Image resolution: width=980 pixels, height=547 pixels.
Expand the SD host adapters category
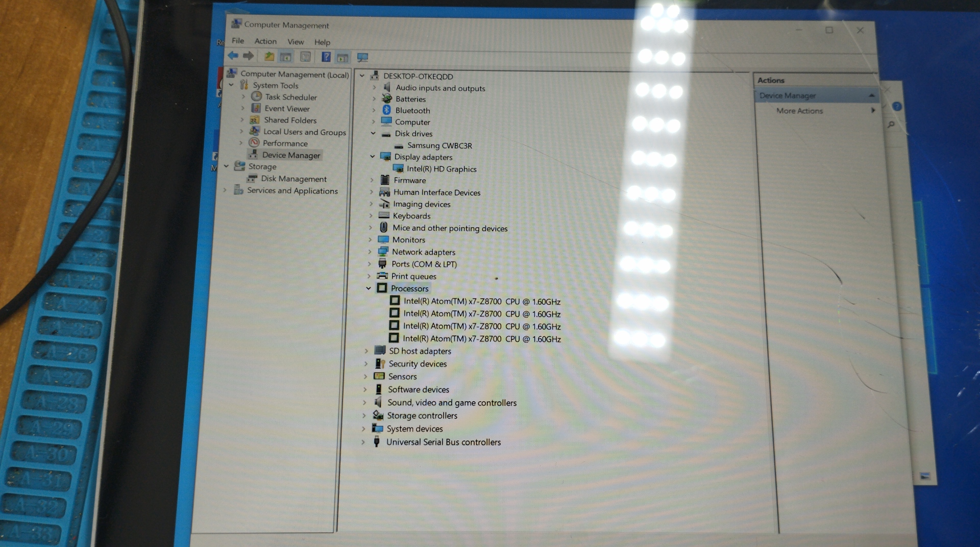[x=366, y=351]
